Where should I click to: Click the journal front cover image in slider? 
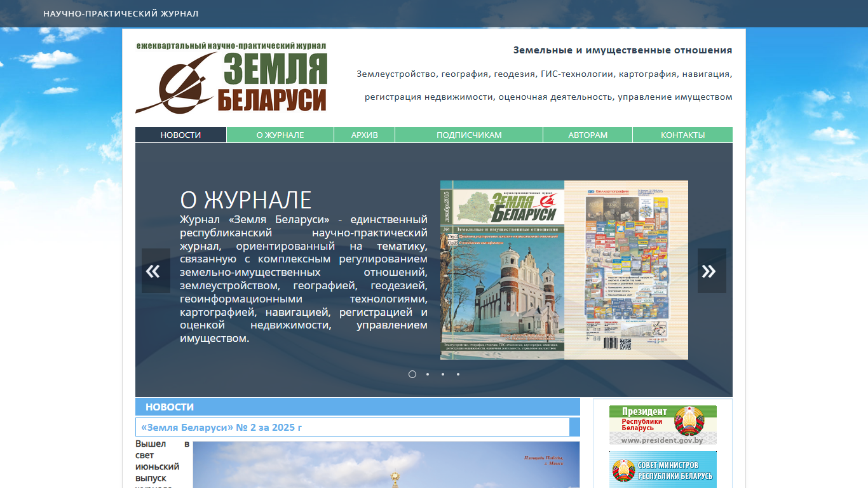tap(502, 270)
